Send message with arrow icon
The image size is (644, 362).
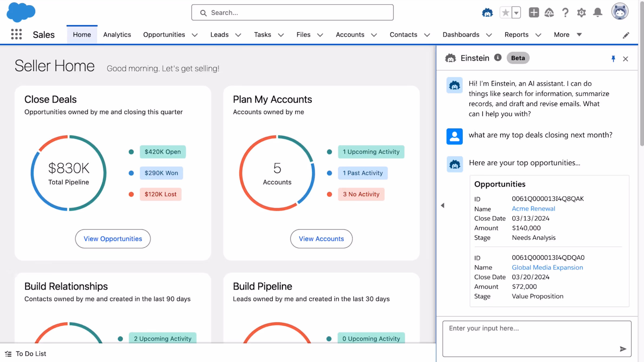point(623,349)
